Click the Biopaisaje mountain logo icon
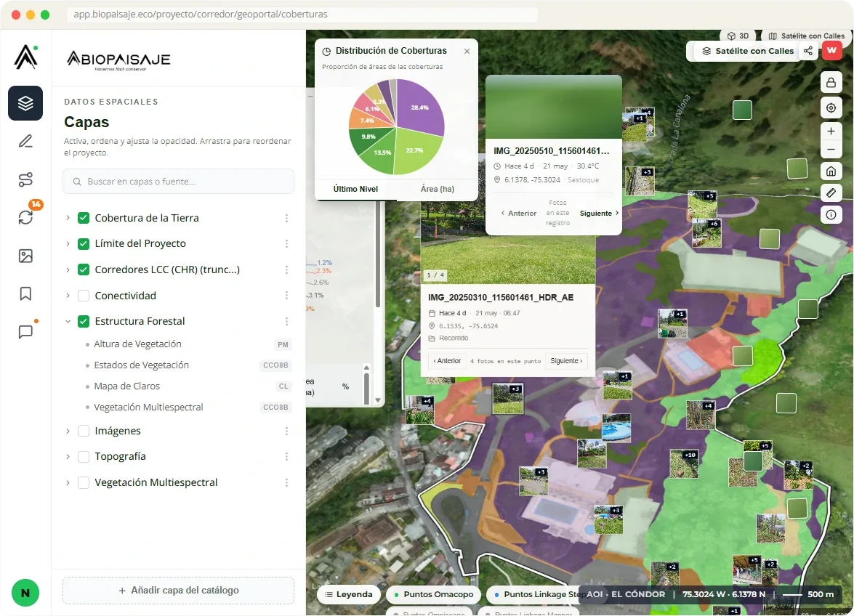Image resolution: width=854 pixels, height=616 pixels. pyautogui.click(x=25, y=57)
